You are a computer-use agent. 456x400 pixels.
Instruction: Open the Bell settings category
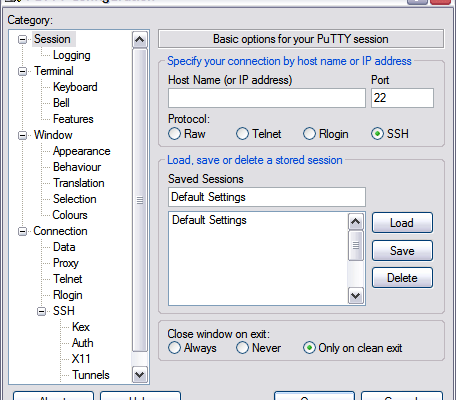(61, 103)
